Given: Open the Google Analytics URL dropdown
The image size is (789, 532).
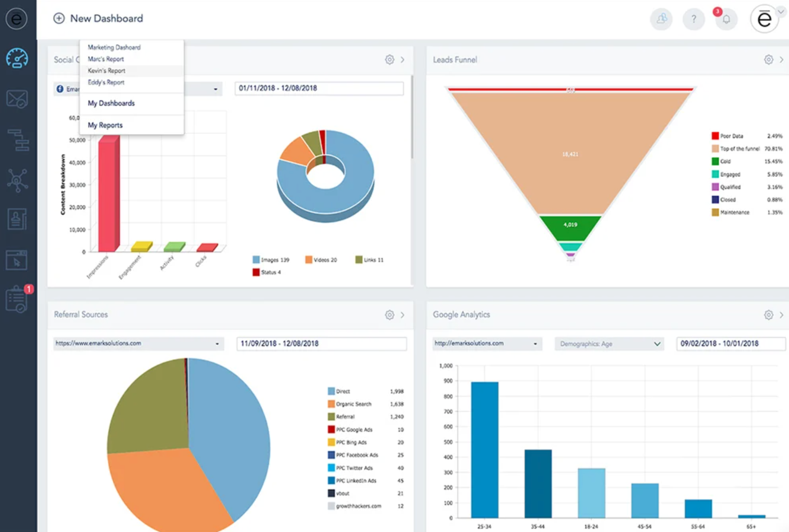Looking at the screenshot, I should tap(486, 344).
